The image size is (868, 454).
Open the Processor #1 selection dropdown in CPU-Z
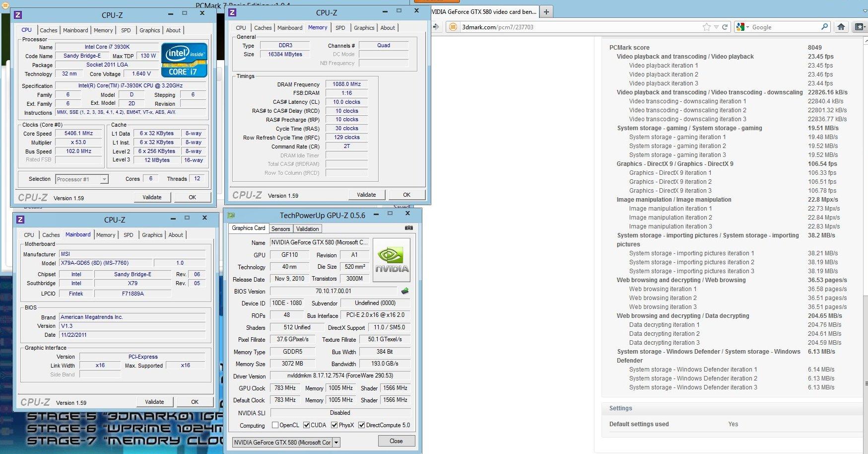click(104, 179)
